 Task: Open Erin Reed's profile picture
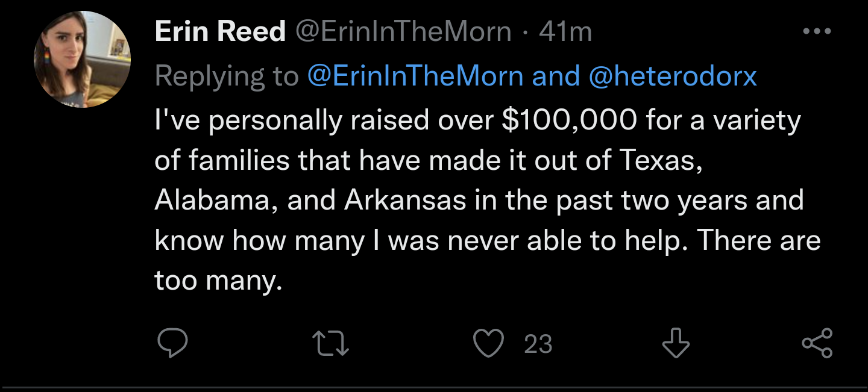pos(82,59)
